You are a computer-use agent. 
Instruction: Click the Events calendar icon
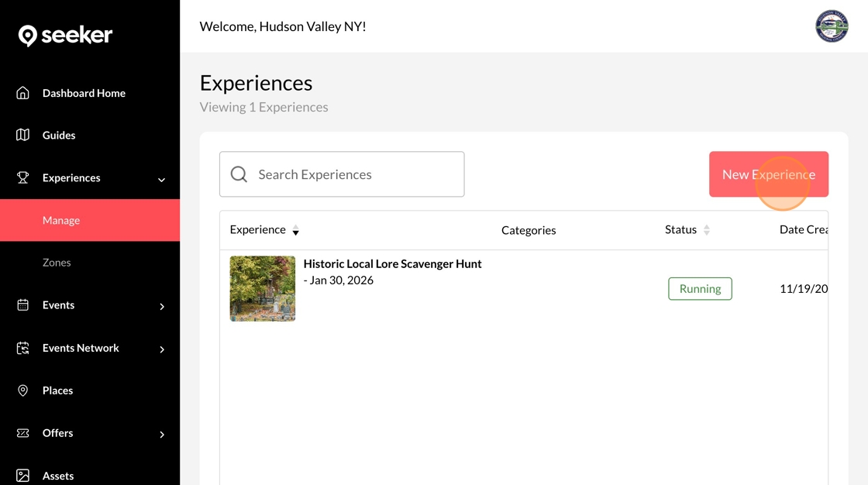tap(23, 305)
